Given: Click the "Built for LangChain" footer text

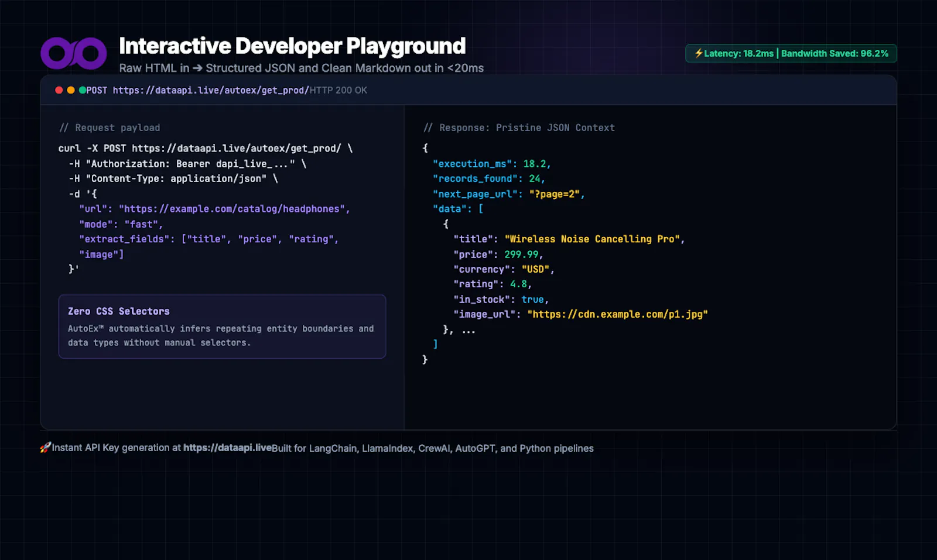Looking at the screenshot, I should 433,448.
